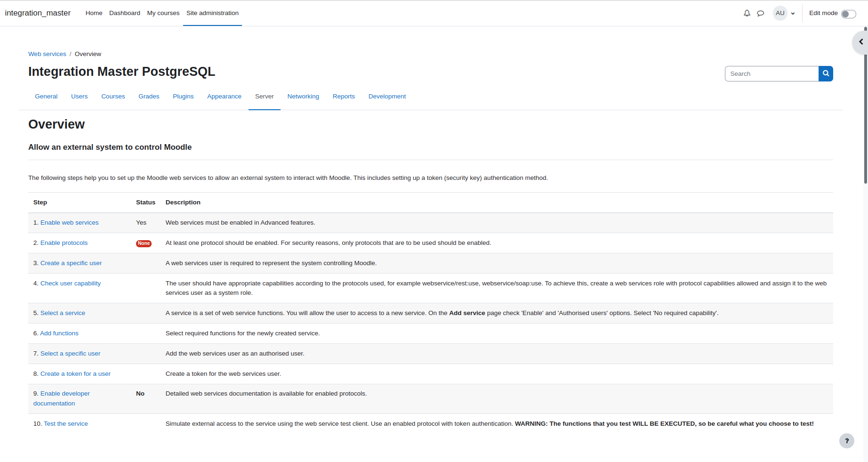Click the AU user avatar
Screen dimensions: 868x462
click(780, 13)
